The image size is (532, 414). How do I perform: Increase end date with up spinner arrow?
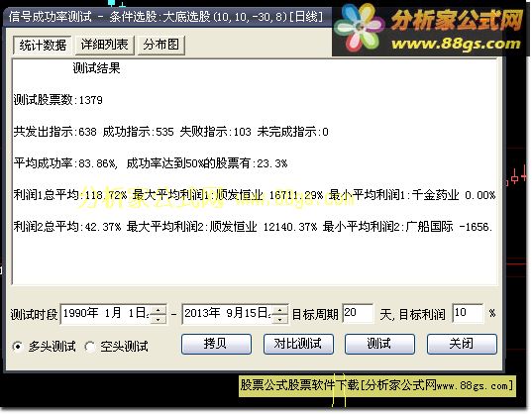coord(280,309)
